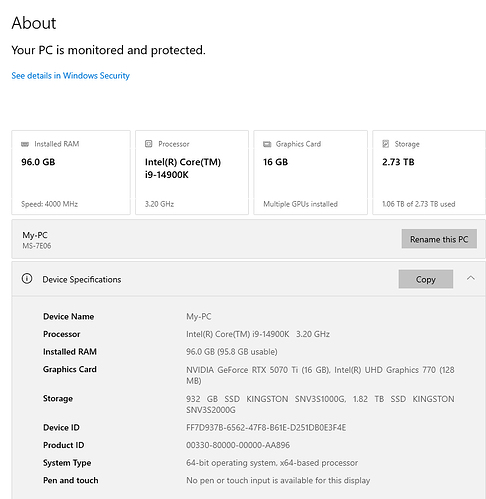
Task: Click the processor chip icon in Processor card
Action: pyautogui.click(x=149, y=144)
